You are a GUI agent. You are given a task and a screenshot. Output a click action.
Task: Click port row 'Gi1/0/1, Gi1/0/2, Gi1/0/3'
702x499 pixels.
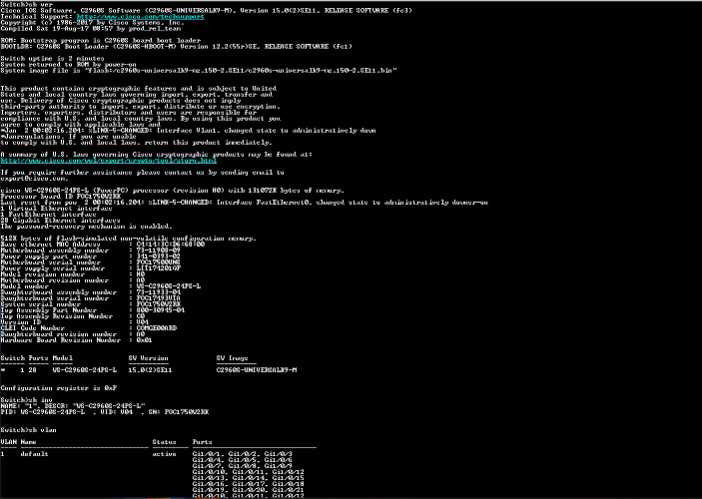(242, 454)
